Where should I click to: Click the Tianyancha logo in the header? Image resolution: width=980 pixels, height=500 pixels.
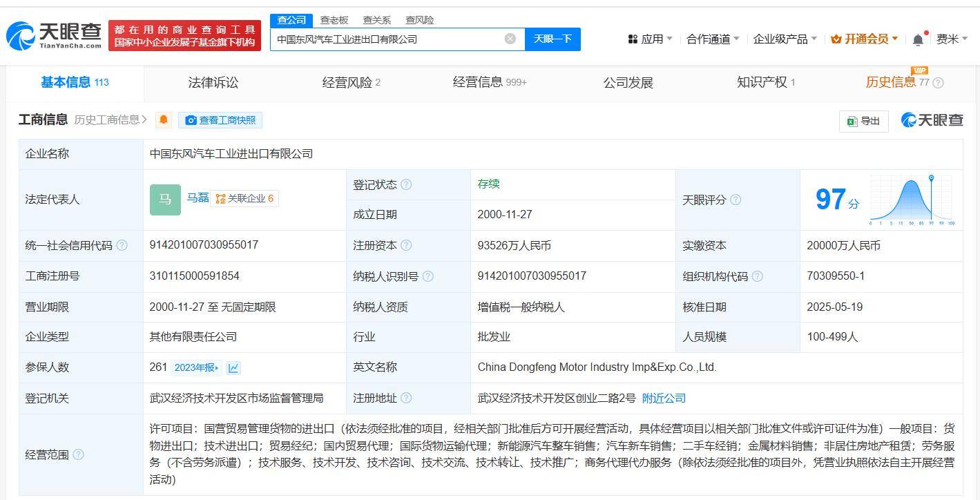pyautogui.click(x=54, y=35)
